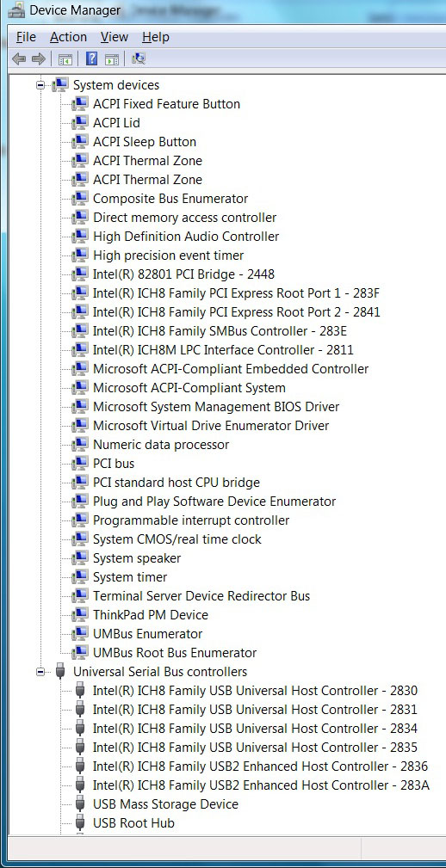Select ThinkPad PM Device entry
This screenshot has width=446, height=868.
pyautogui.click(x=151, y=615)
